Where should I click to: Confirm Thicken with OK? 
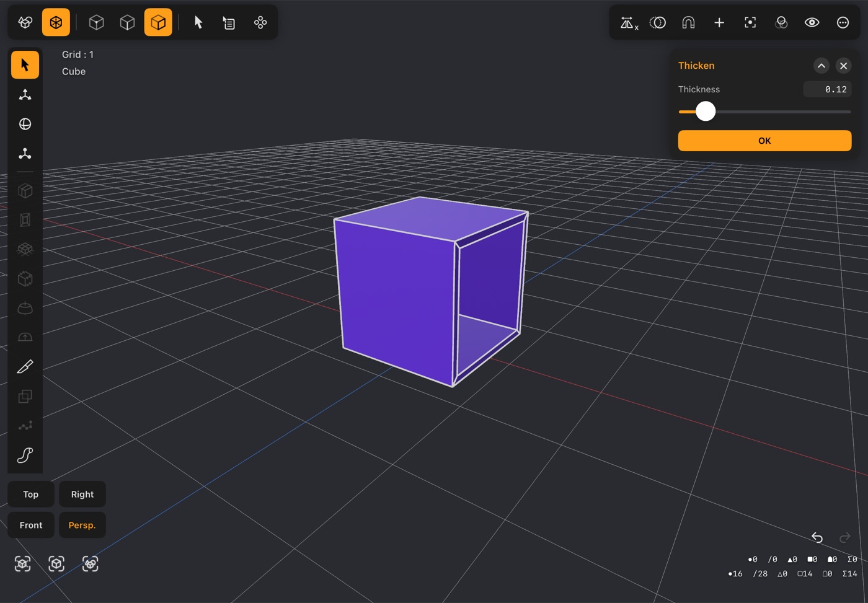pyautogui.click(x=764, y=141)
